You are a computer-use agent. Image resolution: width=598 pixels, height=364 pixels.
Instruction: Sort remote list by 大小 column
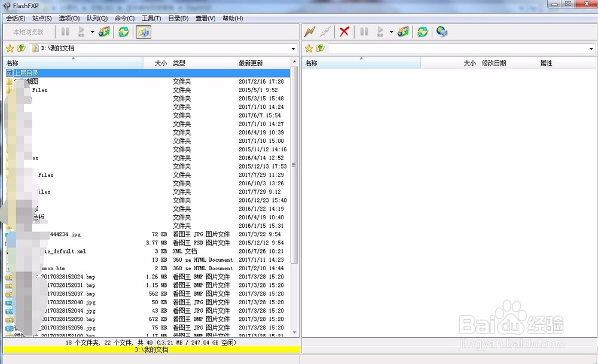click(x=449, y=63)
